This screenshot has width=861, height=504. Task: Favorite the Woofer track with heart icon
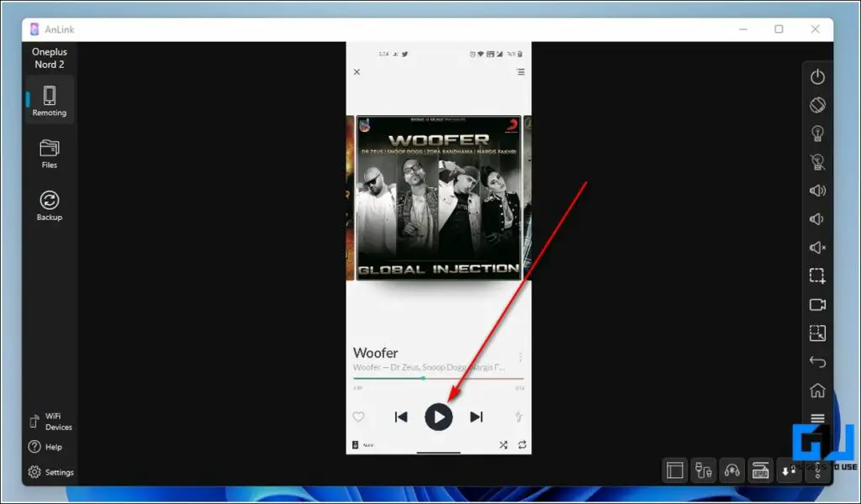tap(359, 416)
